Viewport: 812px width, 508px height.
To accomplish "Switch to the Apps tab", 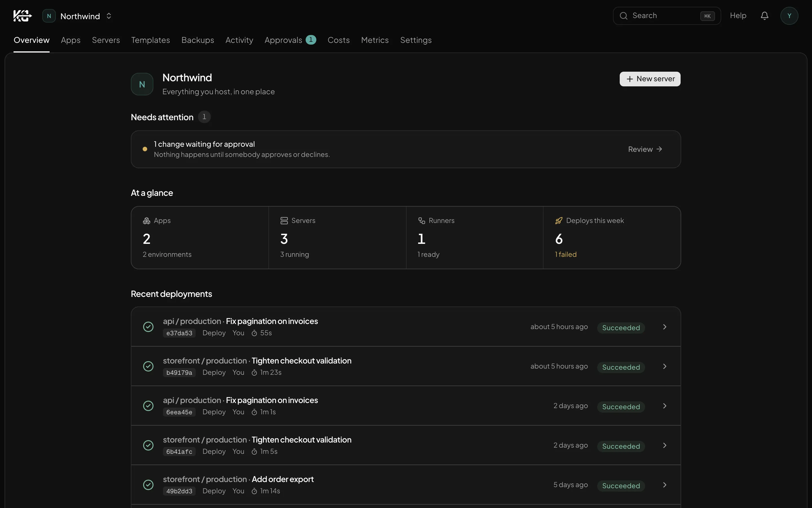I will (x=70, y=40).
